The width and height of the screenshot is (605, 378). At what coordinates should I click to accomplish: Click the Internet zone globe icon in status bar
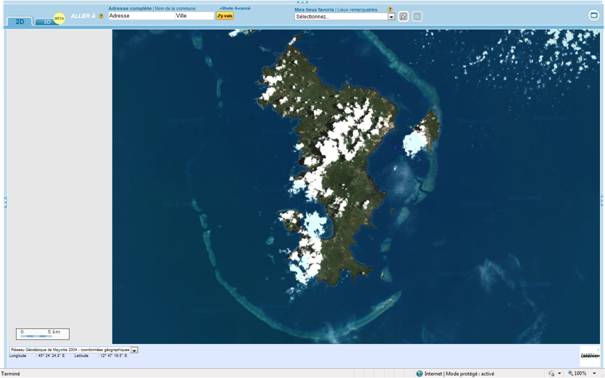point(419,373)
